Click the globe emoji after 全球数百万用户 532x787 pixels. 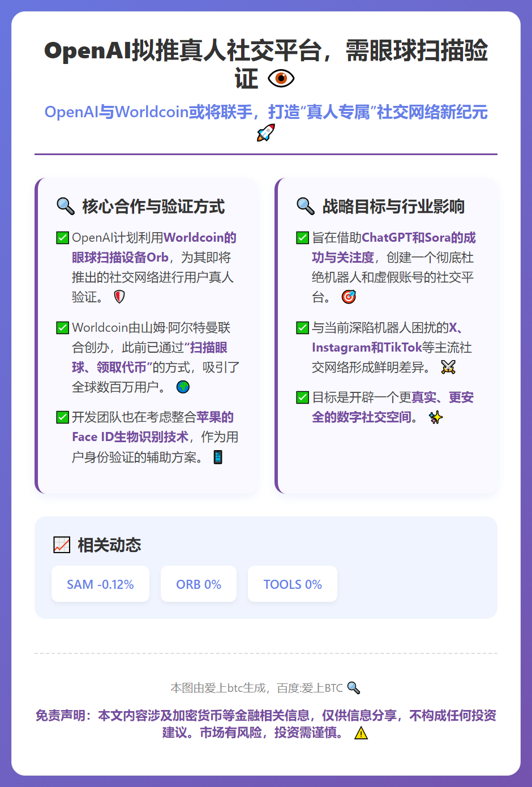pyautogui.click(x=183, y=387)
